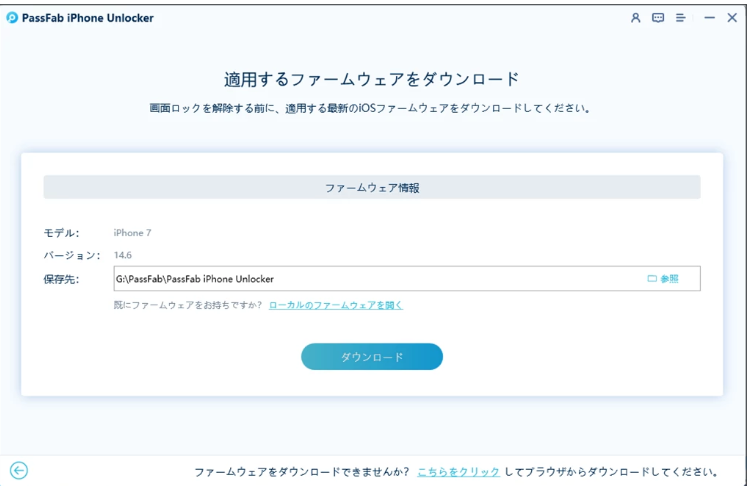The height and width of the screenshot is (486, 747).
Task: Open the feedback chat icon
Action: click(x=658, y=18)
